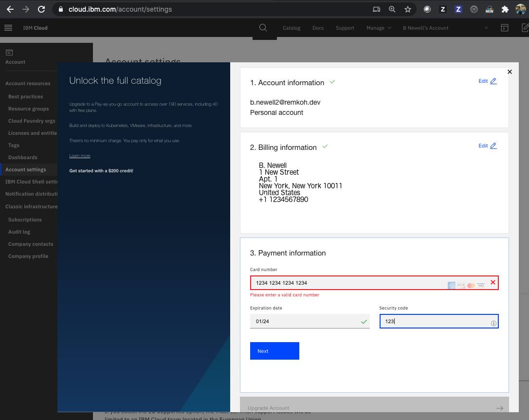The image size is (529, 420).
Task: Select Subscriptions in the sidebar
Action: coord(25,219)
